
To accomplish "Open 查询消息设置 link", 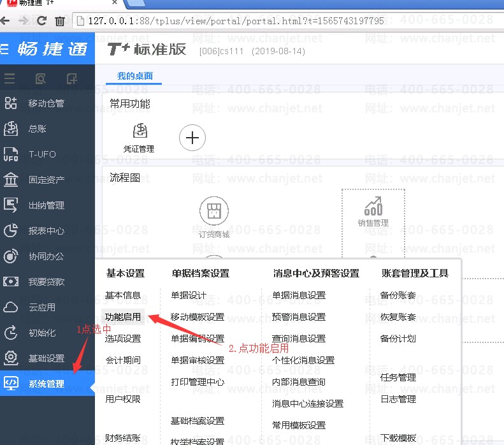I will [299, 339].
